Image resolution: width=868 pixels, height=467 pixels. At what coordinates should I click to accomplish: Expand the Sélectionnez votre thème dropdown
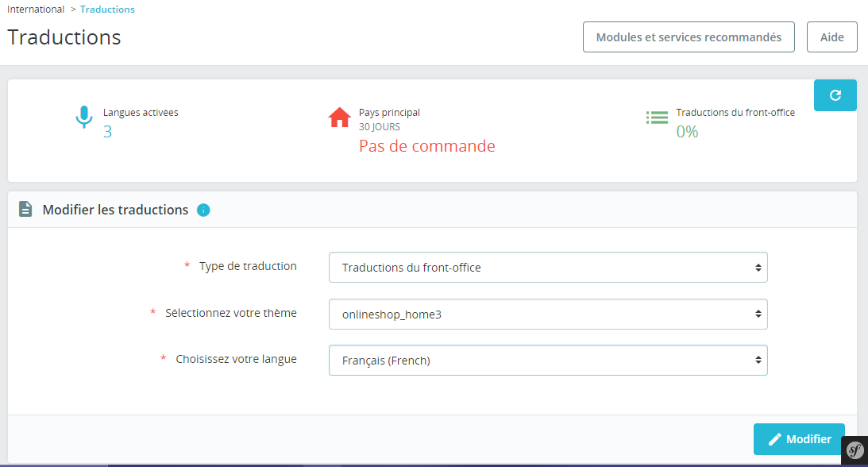pyautogui.click(x=548, y=314)
